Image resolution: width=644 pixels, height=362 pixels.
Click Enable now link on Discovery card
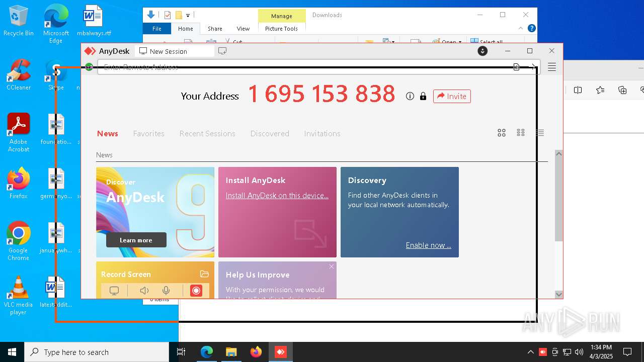(429, 245)
